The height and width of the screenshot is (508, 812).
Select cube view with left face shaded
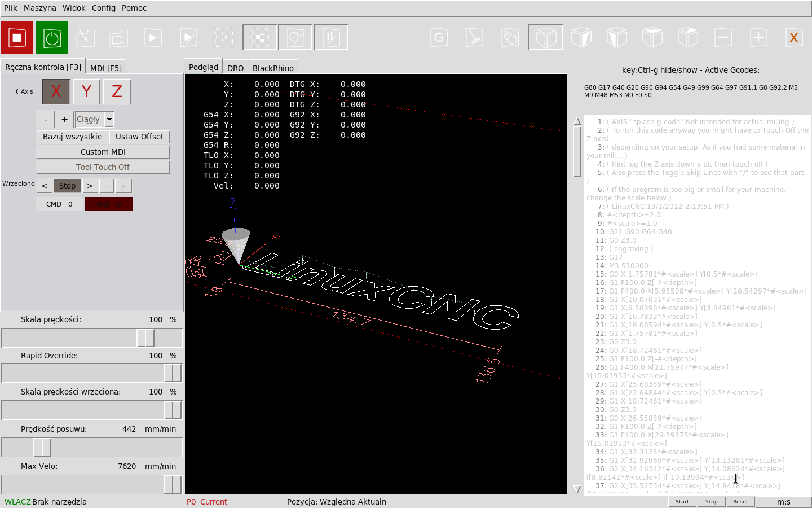[x=616, y=38]
